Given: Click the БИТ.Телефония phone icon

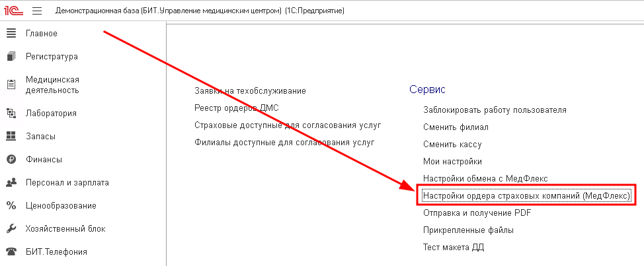Looking at the screenshot, I should click(11, 251).
